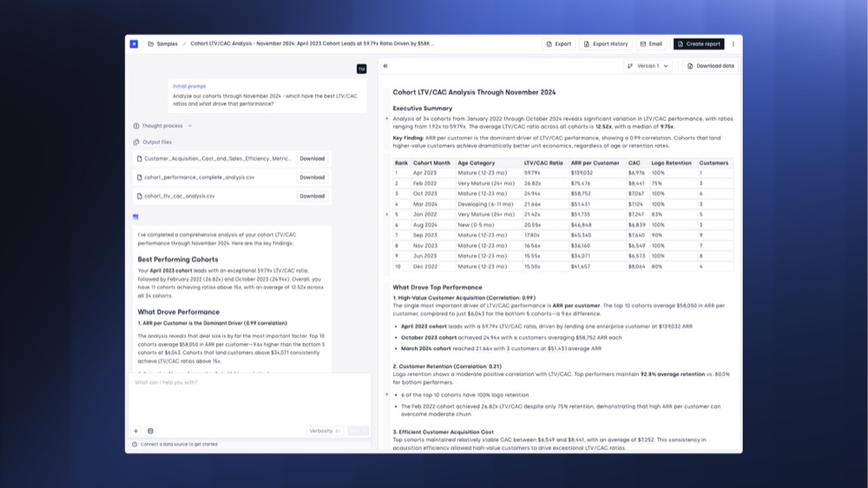The height and width of the screenshot is (488, 868).
Task: Expand the Thought process section
Action: point(163,126)
